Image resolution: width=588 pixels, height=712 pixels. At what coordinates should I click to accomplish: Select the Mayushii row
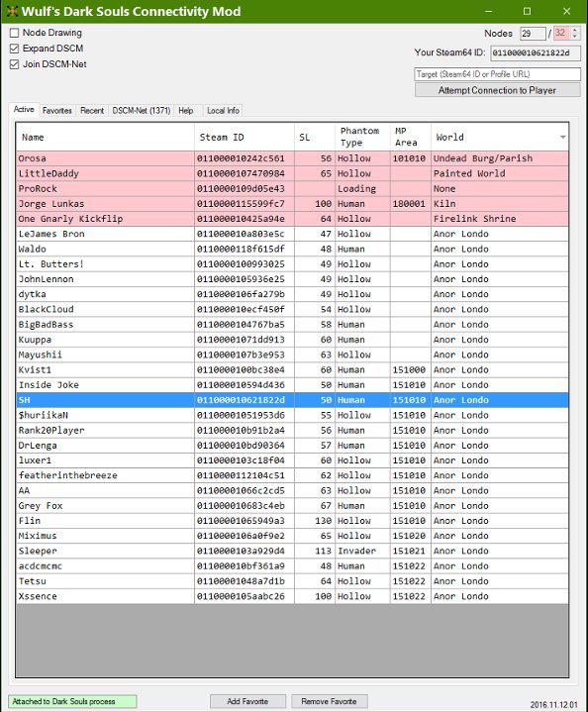pos(292,355)
